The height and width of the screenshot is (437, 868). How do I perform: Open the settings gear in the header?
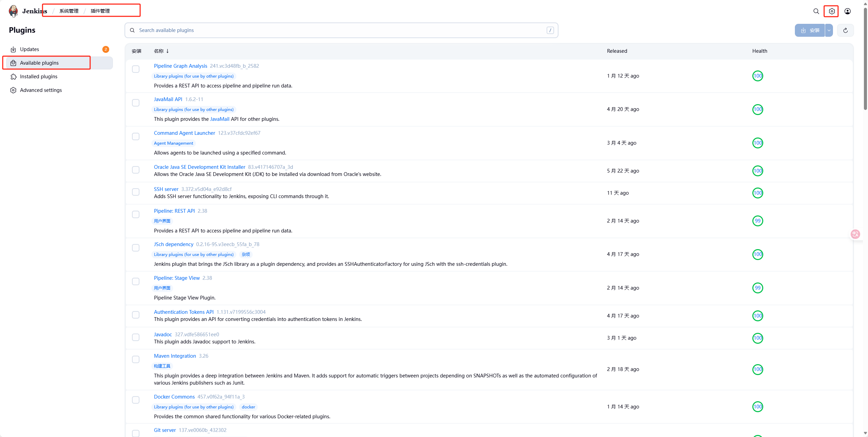tap(832, 11)
